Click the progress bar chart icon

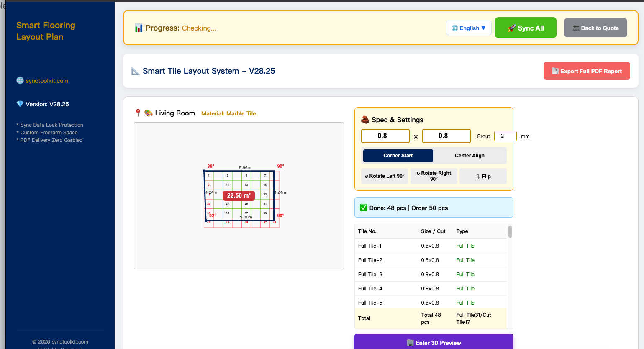[139, 28]
